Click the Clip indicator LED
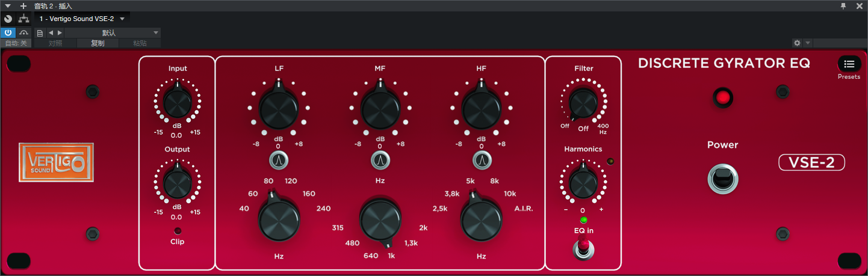 pyautogui.click(x=177, y=230)
